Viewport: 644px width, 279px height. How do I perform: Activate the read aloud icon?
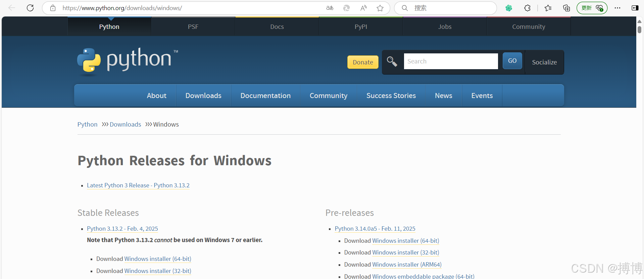(363, 8)
